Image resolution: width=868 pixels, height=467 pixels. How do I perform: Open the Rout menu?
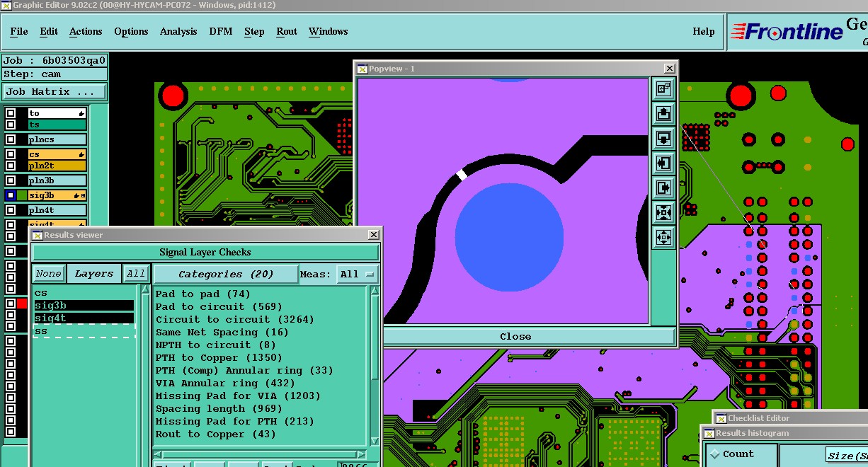[x=287, y=31]
